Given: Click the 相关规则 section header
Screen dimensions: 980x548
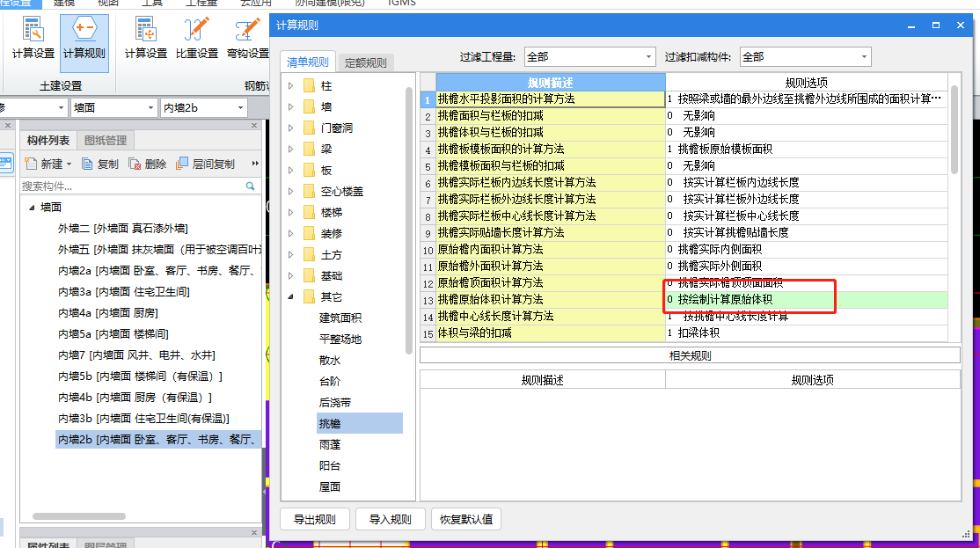Looking at the screenshot, I should pos(690,355).
